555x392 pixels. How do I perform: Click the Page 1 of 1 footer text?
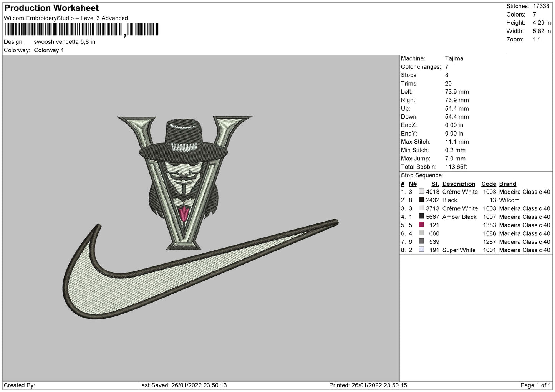[535, 385]
